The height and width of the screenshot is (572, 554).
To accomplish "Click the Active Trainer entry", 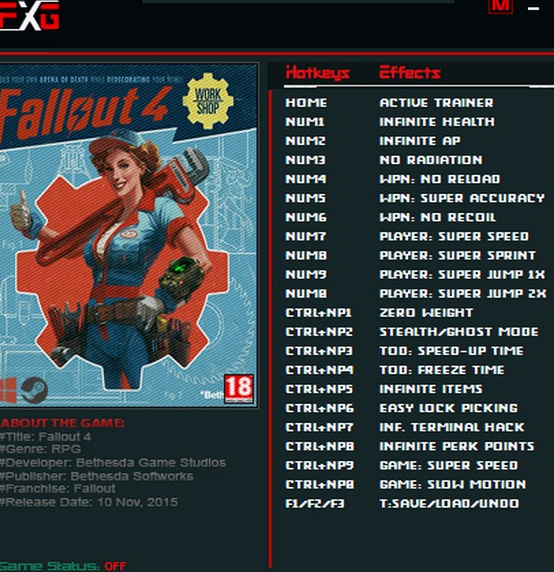I will click(x=437, y=103).
